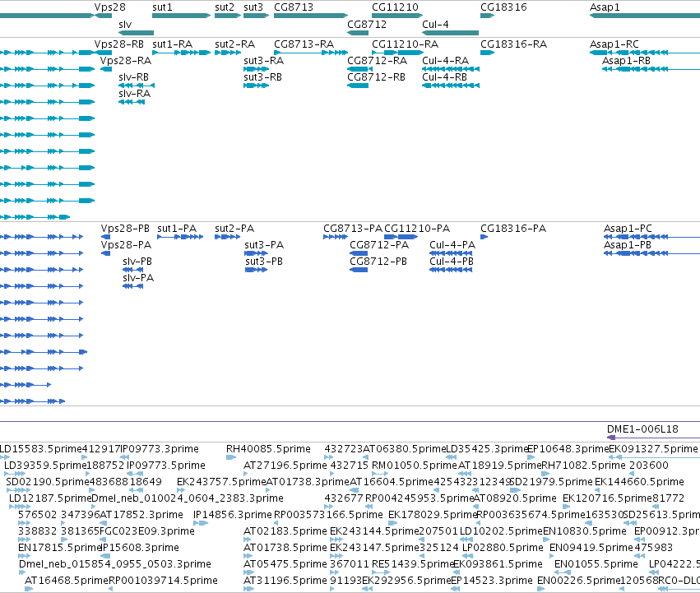
Task: Click the EN09419.5prime EST label
Action: (591, 548)
